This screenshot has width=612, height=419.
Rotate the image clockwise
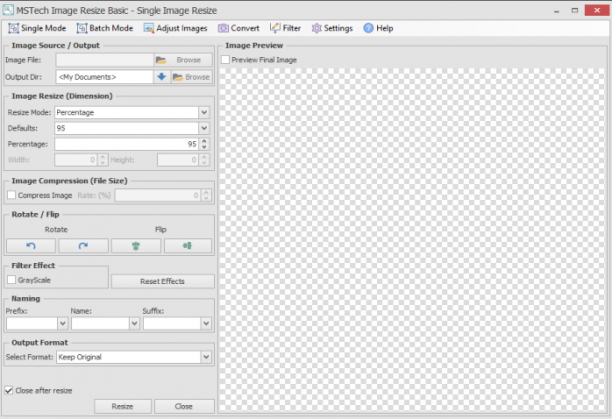coord(83,246)
